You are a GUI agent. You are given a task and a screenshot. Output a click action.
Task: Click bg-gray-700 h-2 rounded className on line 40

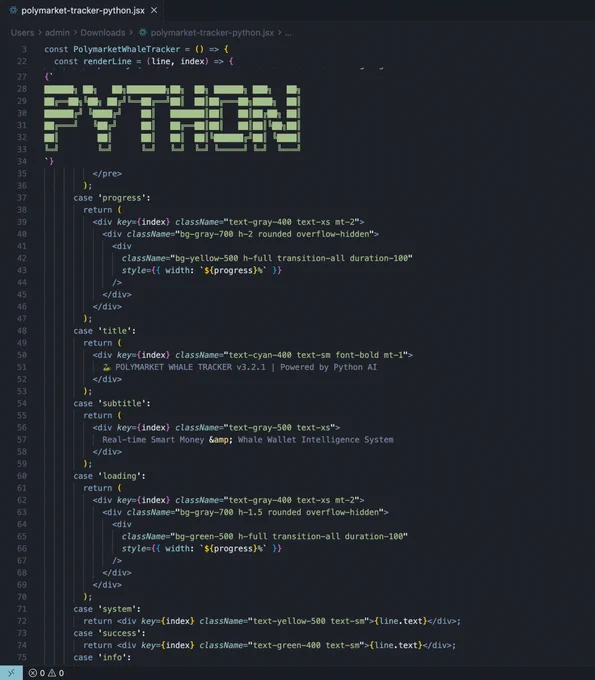click(x=274, y=234)
